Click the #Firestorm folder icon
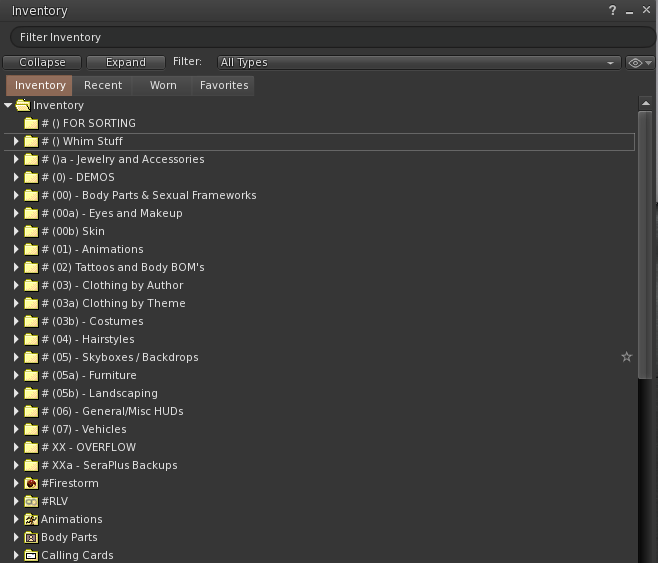 point(31,483)
